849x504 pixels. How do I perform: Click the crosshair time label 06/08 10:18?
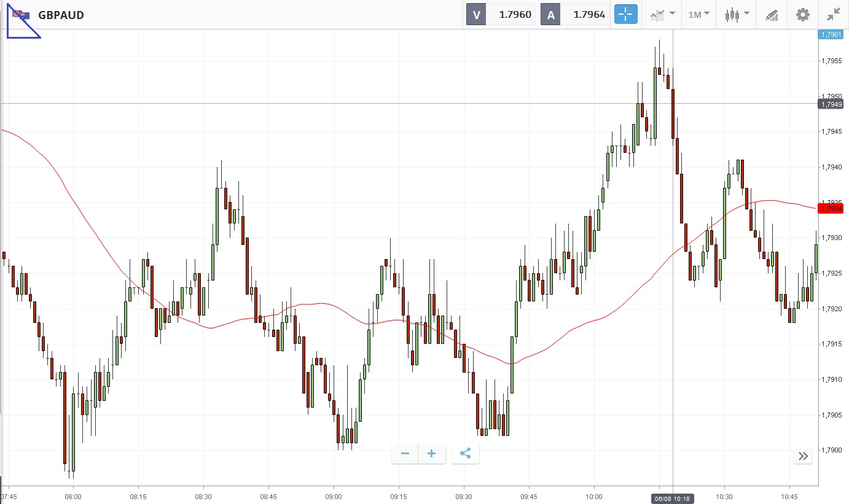[x=673, y=498]
